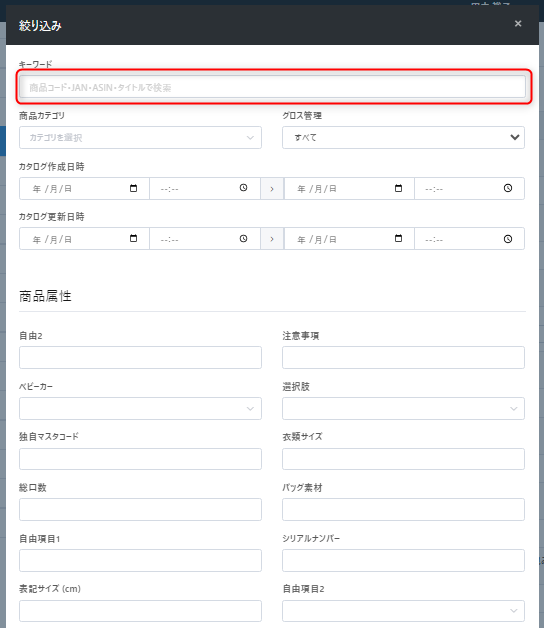Click the カタログ作成日時 start time field

coord(205,189)
